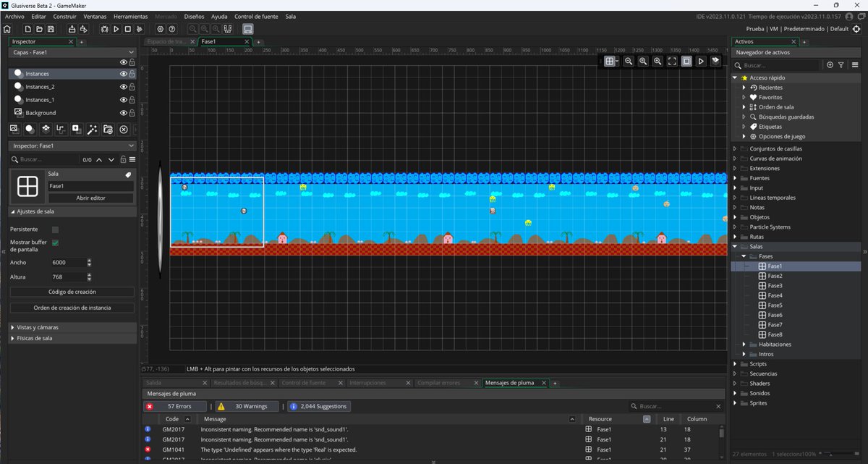Click the Abrir editor button
The image size is (868, 464).
click(x=91, y=198)
